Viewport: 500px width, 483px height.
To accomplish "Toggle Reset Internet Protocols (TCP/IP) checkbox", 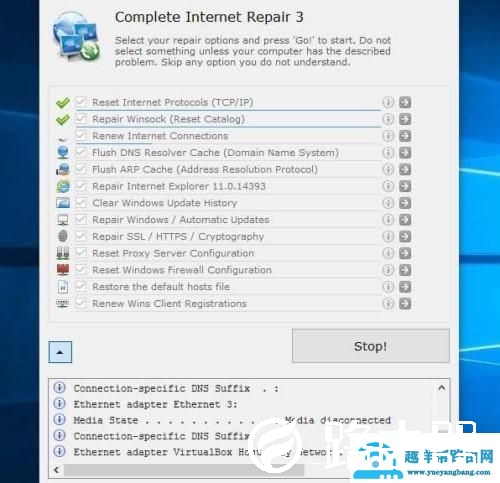I will pyautogui.click(x=81, y=102).
